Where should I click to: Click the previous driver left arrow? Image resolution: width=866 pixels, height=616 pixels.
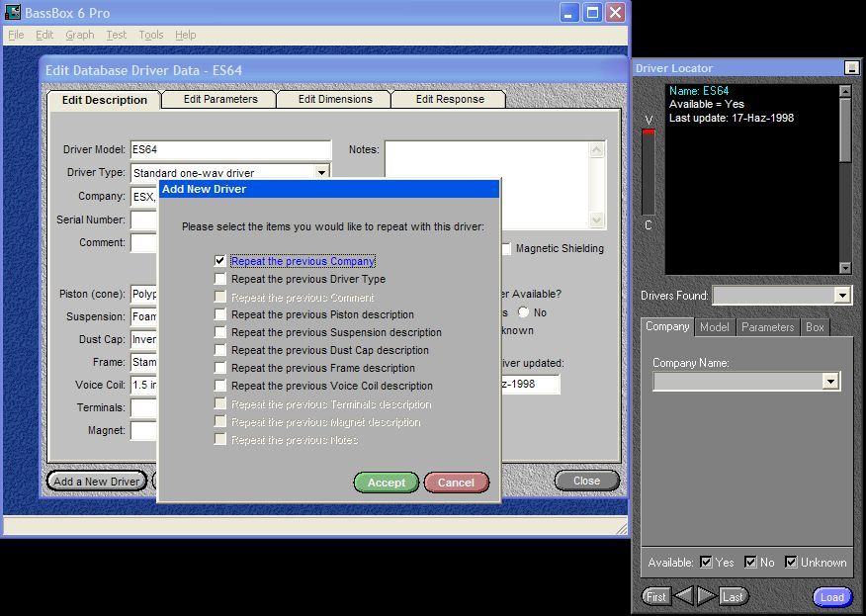(684, 596)
